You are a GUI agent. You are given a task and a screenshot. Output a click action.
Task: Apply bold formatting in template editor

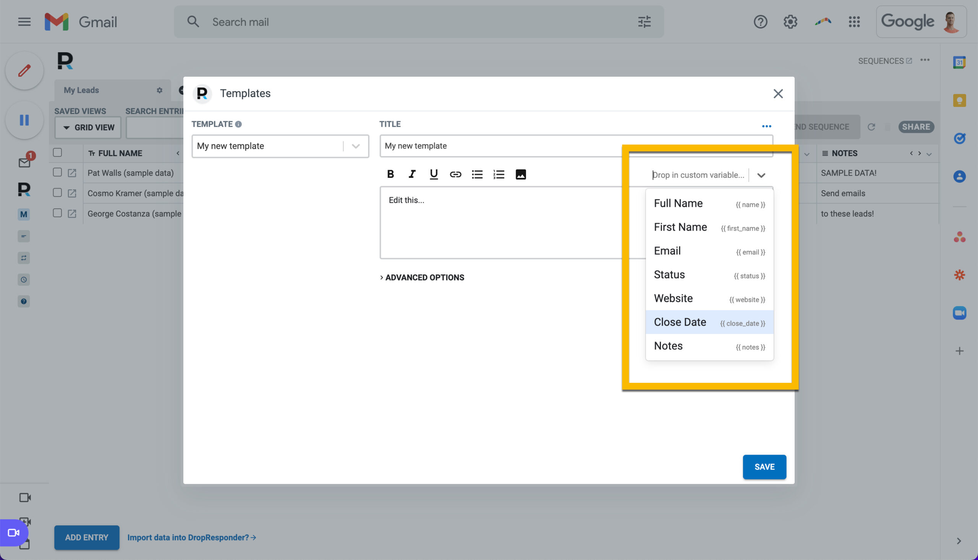[x=390, y=174]
